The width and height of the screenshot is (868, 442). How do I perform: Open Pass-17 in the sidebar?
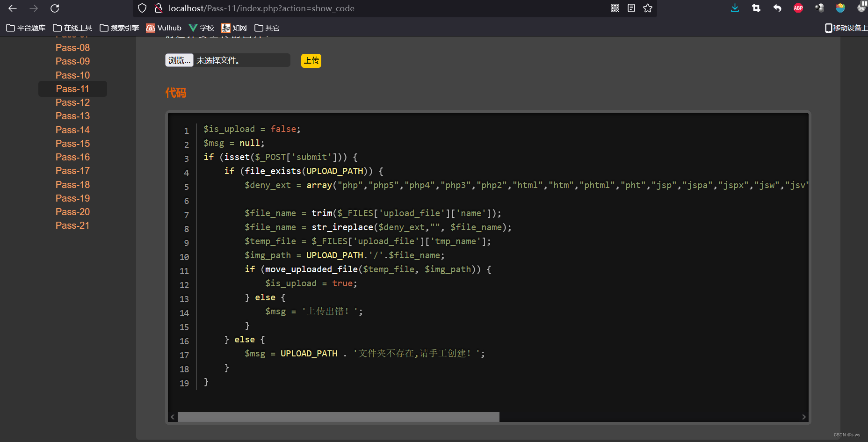pyautogui.click(x=72, y=171)
